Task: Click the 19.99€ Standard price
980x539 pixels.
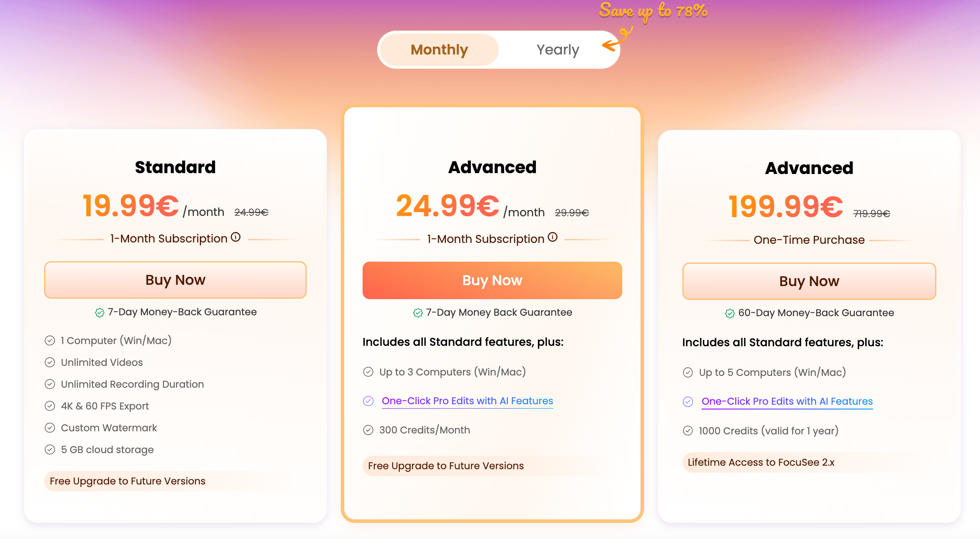Action: [x=131, y=205]
